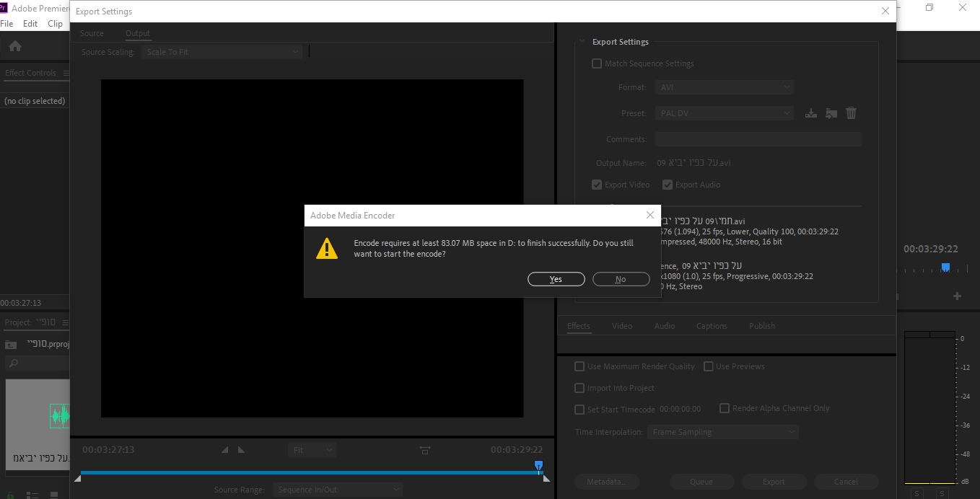Switch to the Audio tab
Image resolution: width=980 pixels, height=499 pixels.
tap(665, 326)
